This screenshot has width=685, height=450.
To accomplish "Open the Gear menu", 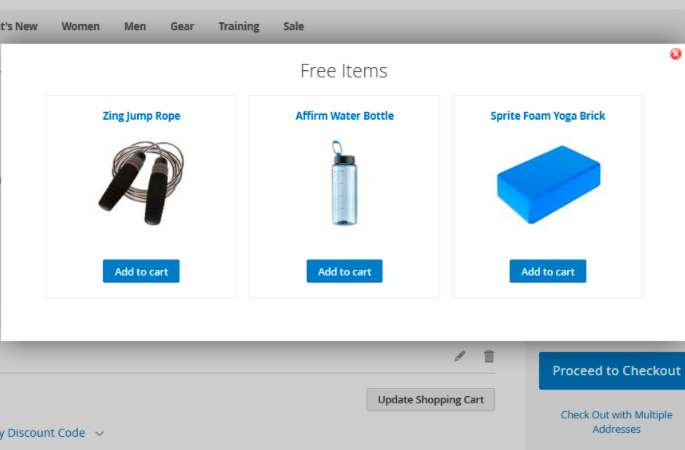I will coord(182,26).
